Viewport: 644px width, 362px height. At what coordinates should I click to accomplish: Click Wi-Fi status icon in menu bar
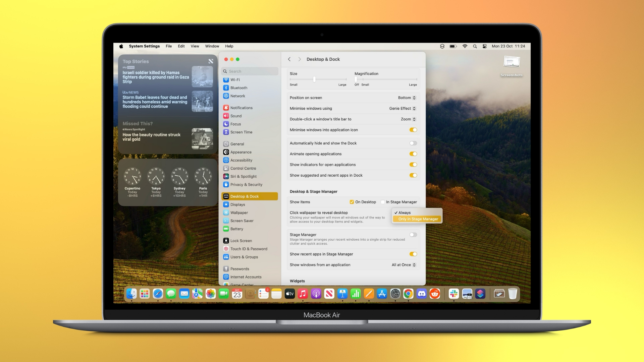click(x=465, y=46)
